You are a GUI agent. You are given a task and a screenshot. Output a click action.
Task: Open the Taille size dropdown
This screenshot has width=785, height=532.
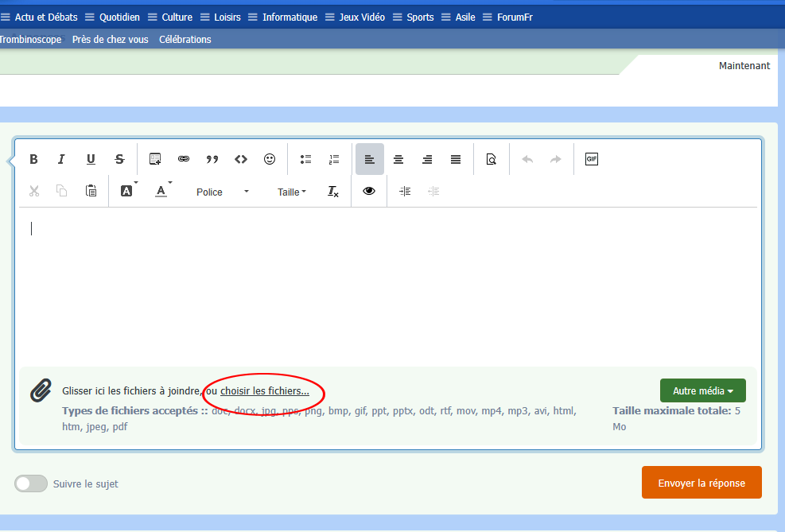292,192
